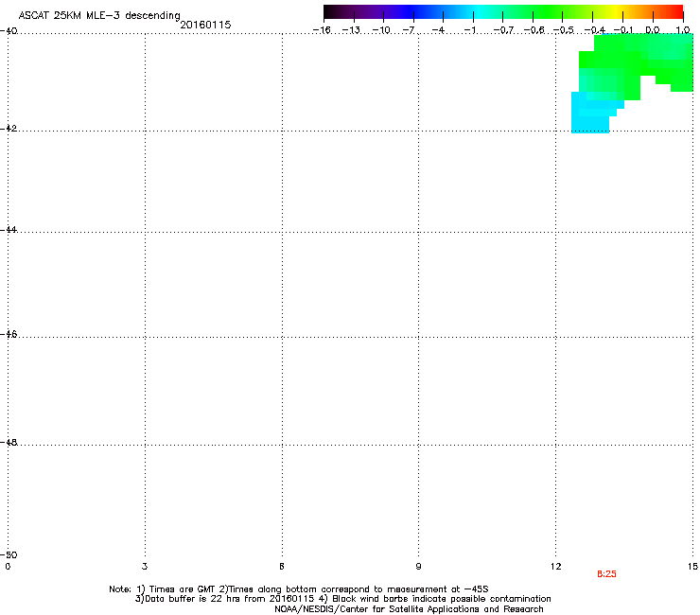This screenshot has width=700, height=615.
Task: Click the -50 latitude axis label
Action: 9,554
